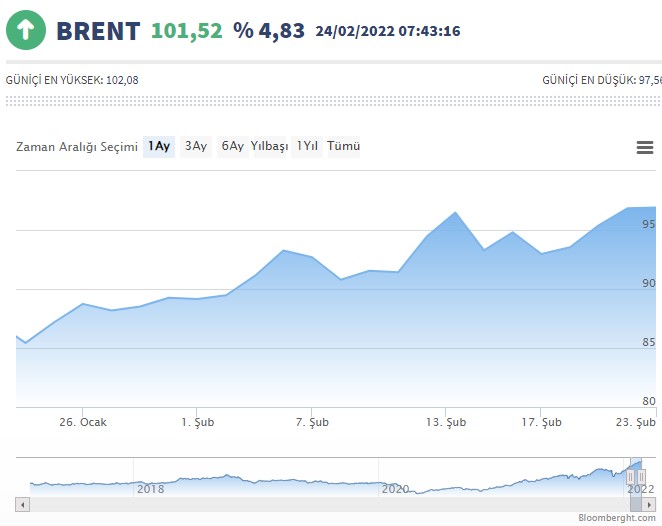Click the navigator scrollbar track
Image resolution: width=662 pixels, height=526 pixels.
(300, 505)
